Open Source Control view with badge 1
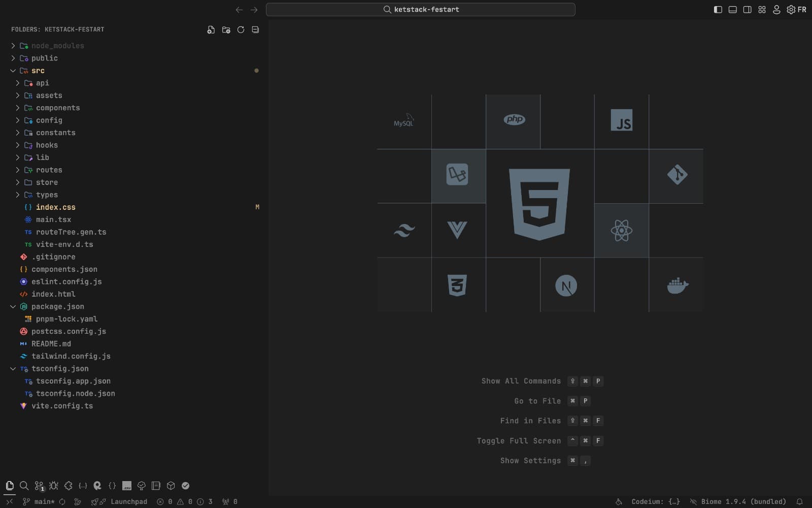 (39, 486)
